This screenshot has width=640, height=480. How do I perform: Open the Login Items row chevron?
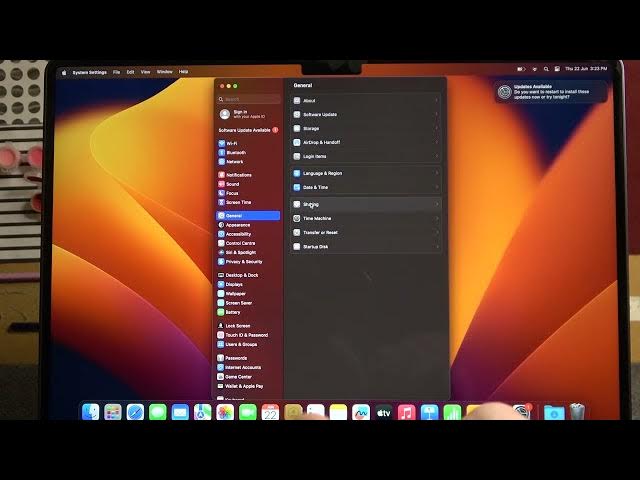coord(436,156)
